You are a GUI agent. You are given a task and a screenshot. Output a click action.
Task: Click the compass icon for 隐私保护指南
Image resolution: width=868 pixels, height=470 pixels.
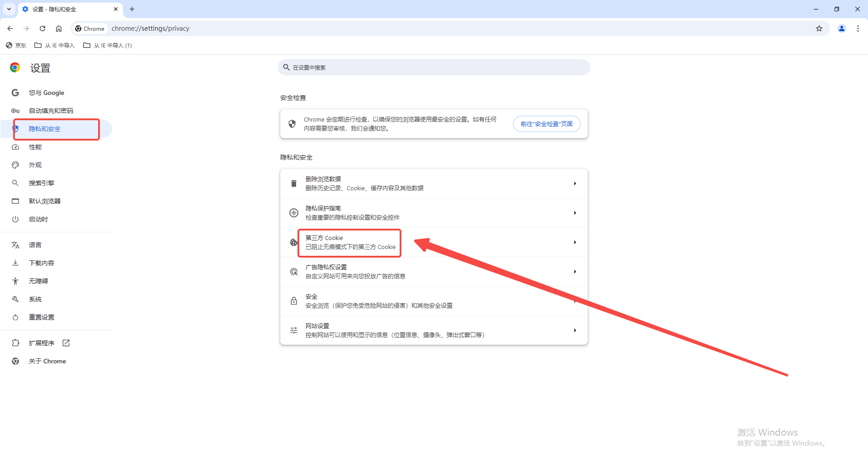pyautogui.click(x=294, y=213)
